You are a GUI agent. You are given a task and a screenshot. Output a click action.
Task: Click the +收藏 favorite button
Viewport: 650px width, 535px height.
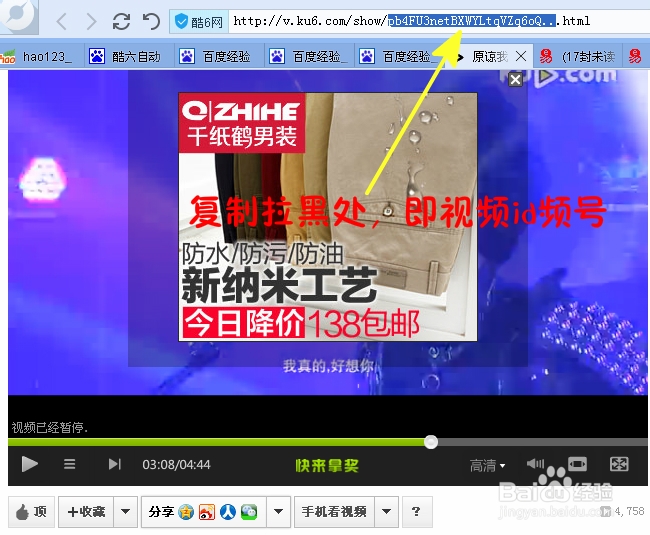coord(86,512)
